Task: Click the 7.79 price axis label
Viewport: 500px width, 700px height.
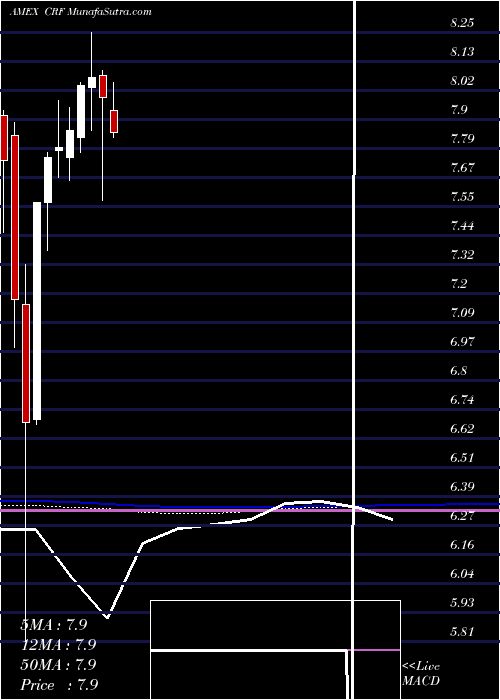Action: (x=462, y=139)
